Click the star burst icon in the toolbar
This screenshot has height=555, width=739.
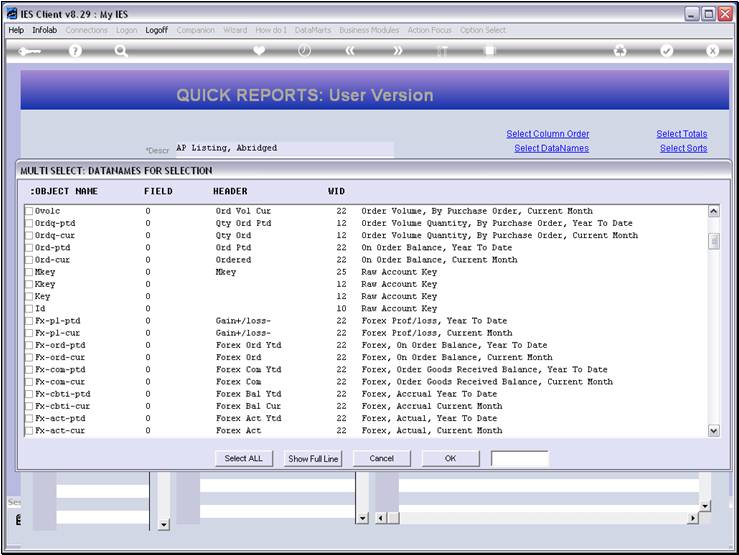(x=620, y=50)
